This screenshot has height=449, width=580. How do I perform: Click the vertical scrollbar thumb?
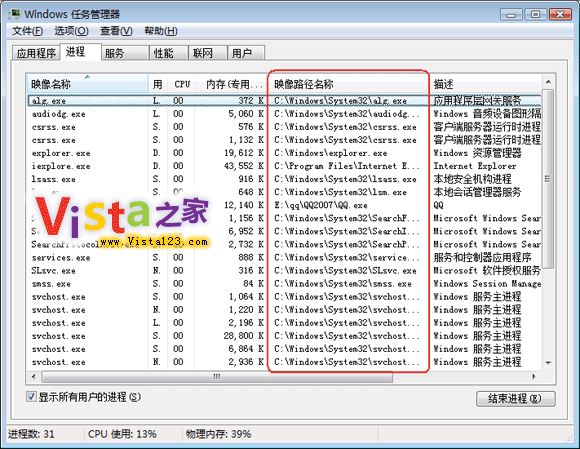[548, 179]
